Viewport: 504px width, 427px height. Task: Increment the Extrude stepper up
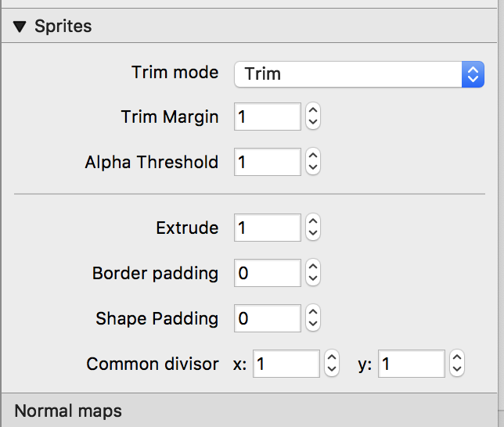click(313, 223)
